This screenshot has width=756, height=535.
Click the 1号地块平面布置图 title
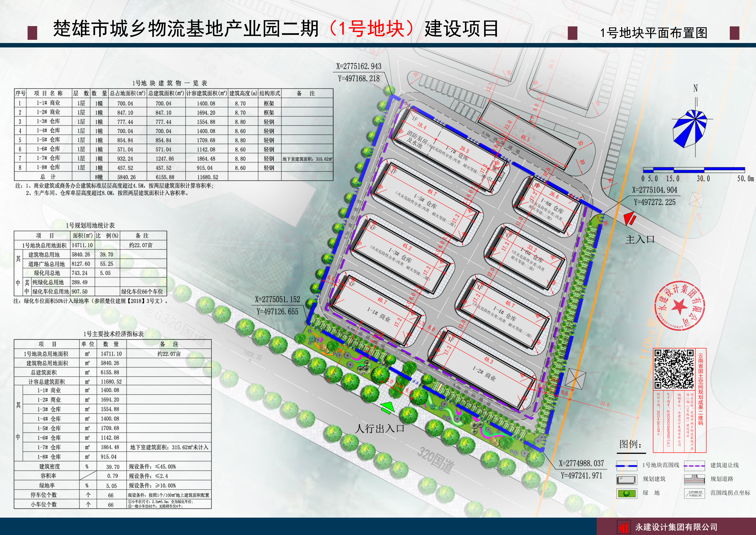coord(654,33)
